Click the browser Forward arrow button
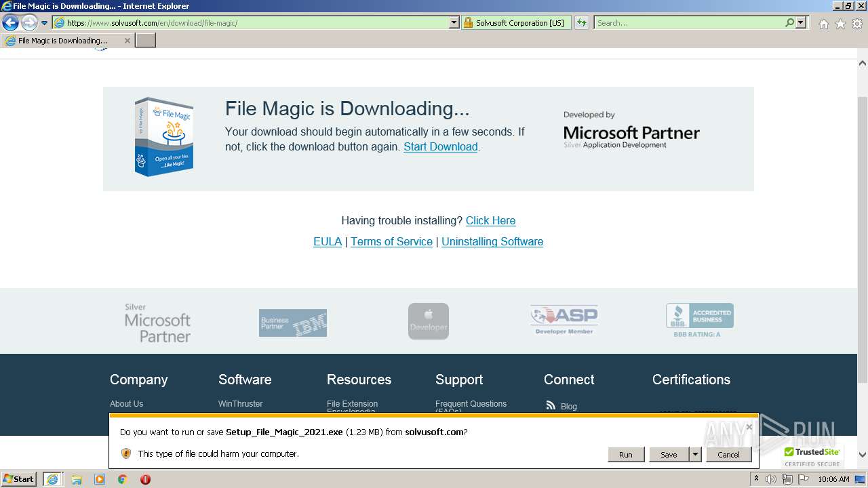 coord(29,22)
